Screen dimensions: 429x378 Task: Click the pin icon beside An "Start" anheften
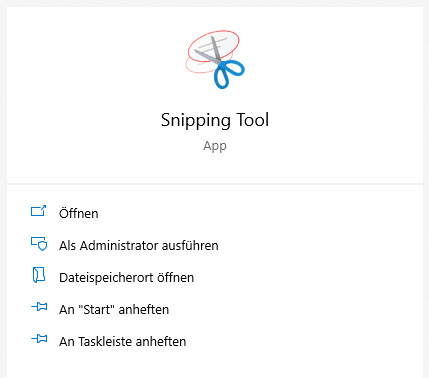pos(39,307)
